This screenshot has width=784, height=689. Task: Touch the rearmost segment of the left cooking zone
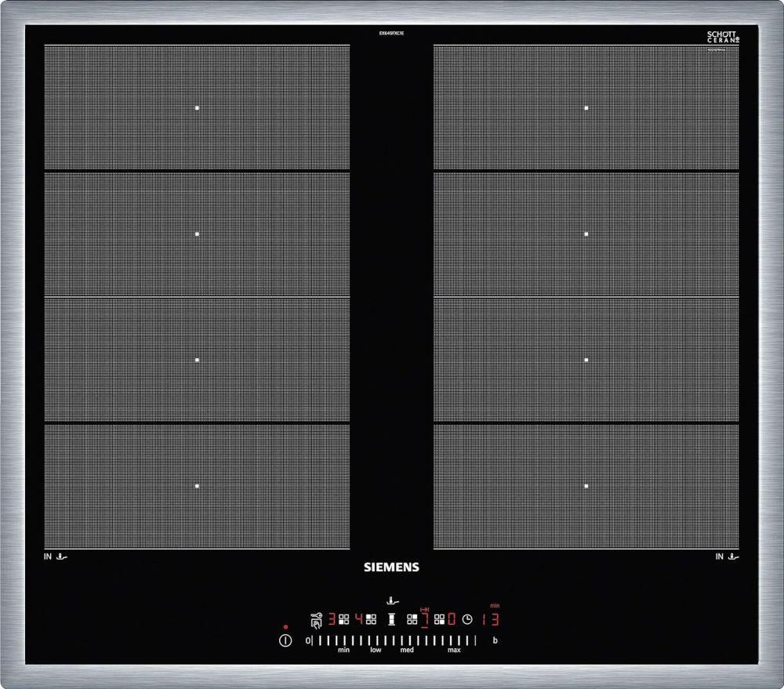(197, 107)
